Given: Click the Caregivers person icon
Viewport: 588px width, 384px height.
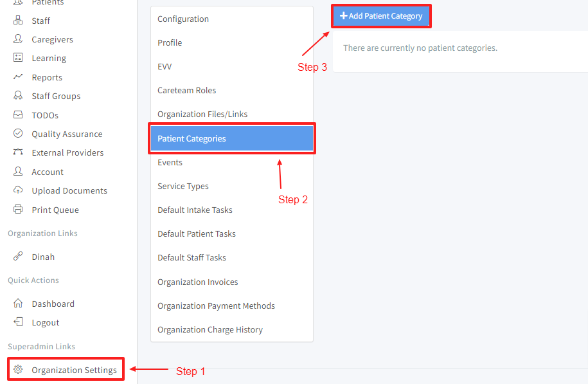Looking at the screenshot, I should (x=18, y=39).
